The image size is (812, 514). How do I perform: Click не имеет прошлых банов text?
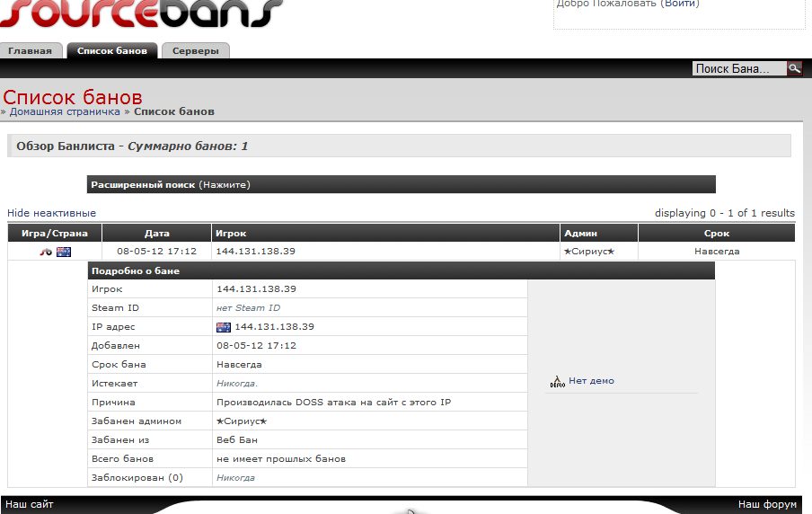(281, 459)
